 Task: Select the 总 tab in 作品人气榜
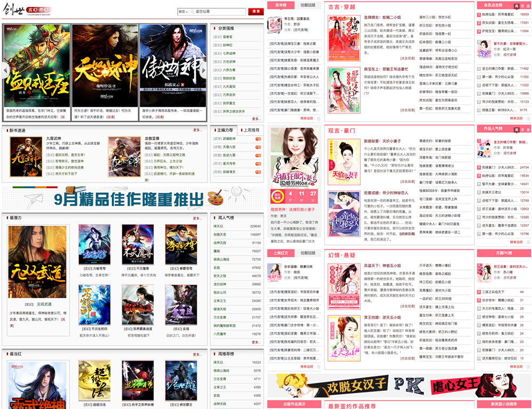(528, 130)
